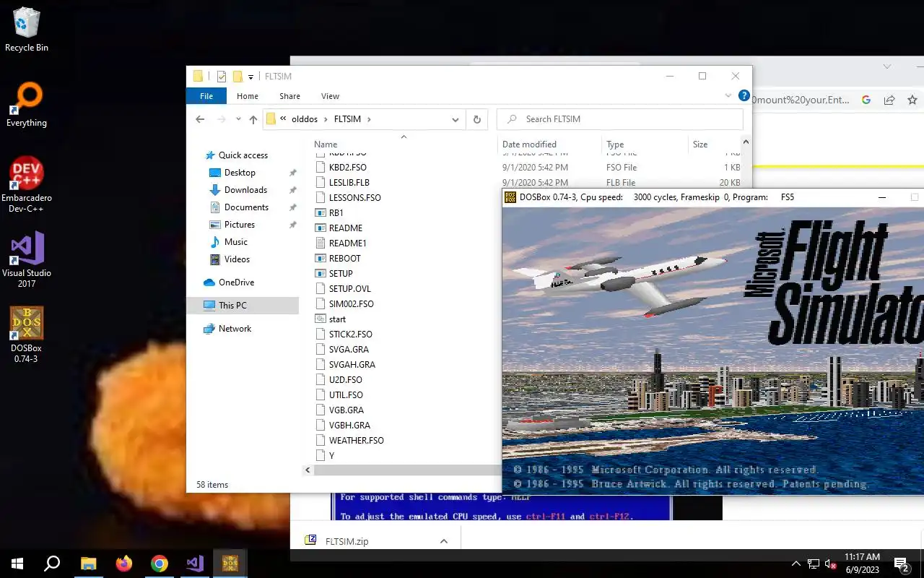Switch to Chrome in the taskbar

coord(160,564)
